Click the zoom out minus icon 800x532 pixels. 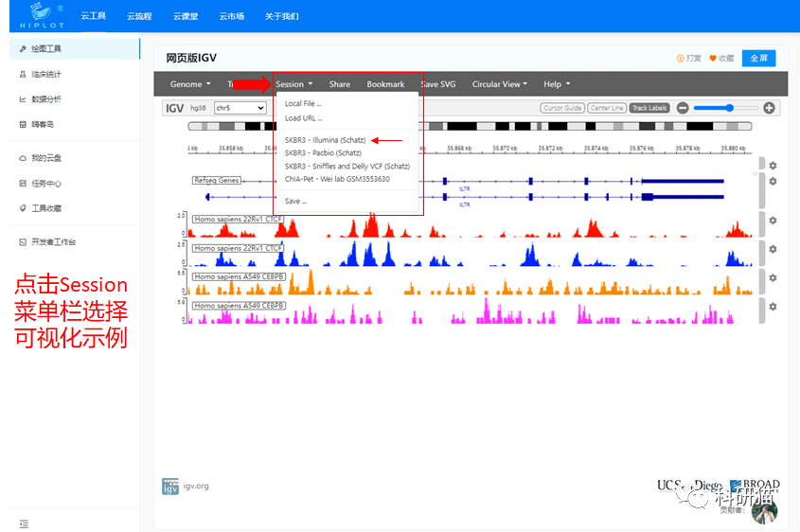pyautogui.click(x=682, y=108)
